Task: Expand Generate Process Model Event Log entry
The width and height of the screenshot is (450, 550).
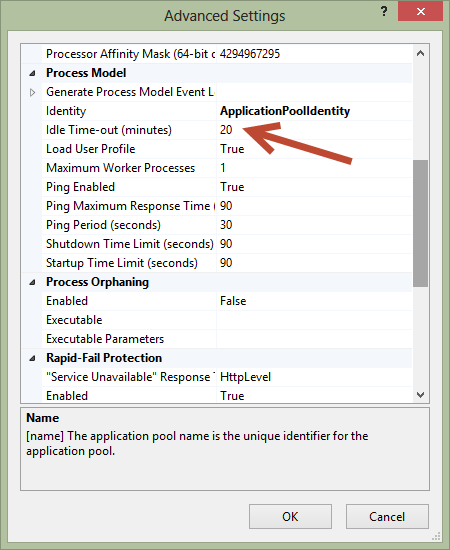Action: click(32, 92)
